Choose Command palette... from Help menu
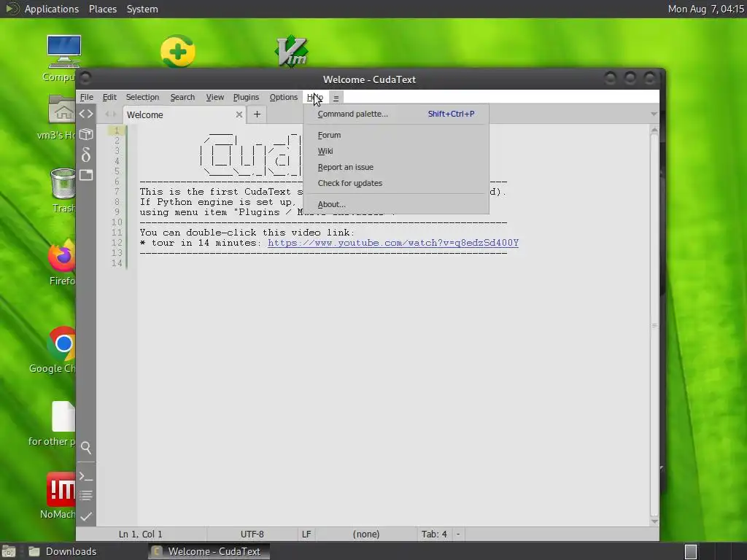Image resolution: width=747 pixels, height=560 pixels. (x=396, y=114)
